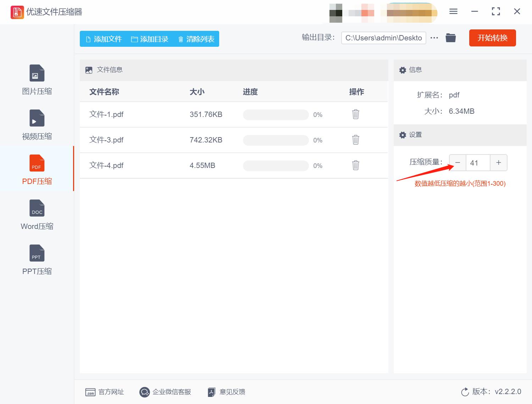Delete 文件-1.pdf using its trash icon
Screen dimensions: 532x404
tap(355, 114)
